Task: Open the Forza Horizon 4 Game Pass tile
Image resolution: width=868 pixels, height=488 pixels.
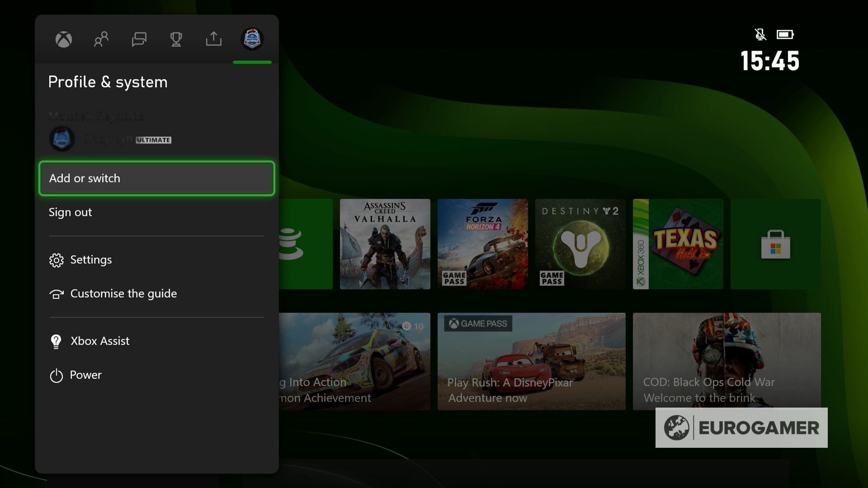Action: click(x=482, y=244)
